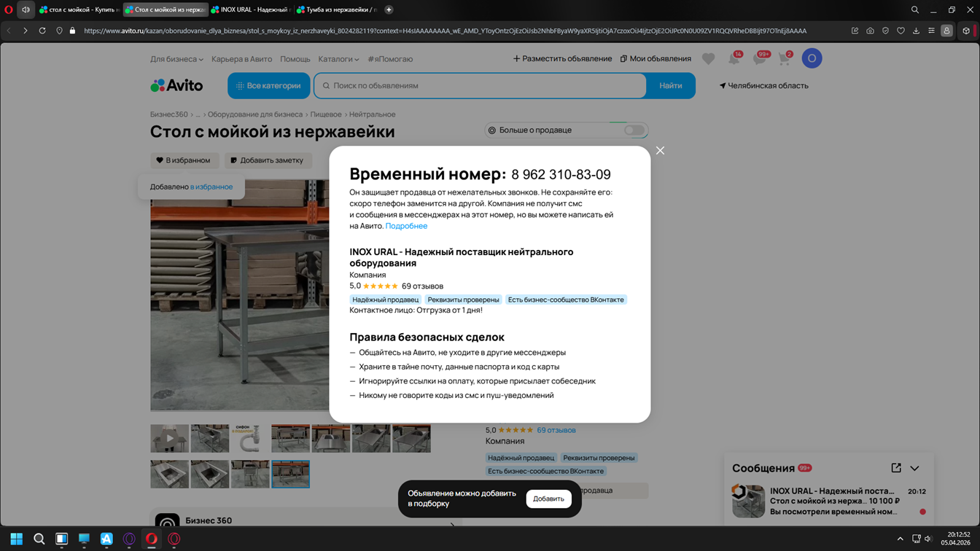Switch to the 'INOX URAL - Надежный' browser tab
Viewport: 980px width, 551px height.
click(x=251, y=9)
